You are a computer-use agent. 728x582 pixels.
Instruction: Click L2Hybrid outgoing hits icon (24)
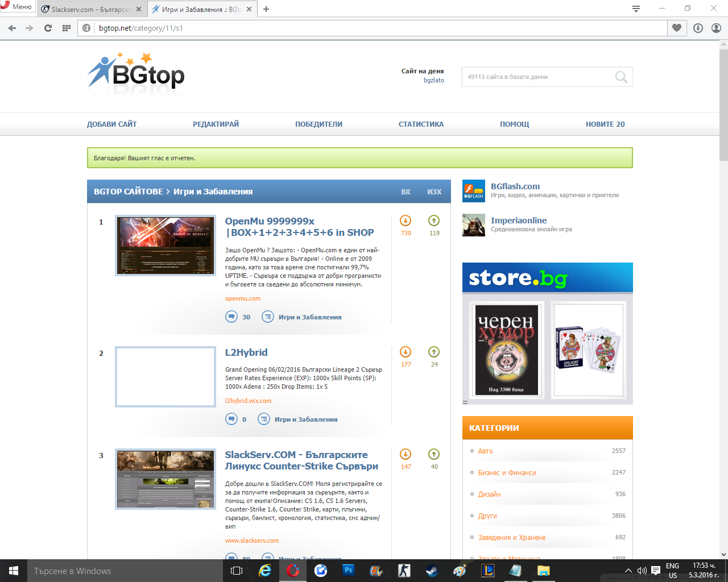pos(434,352)
